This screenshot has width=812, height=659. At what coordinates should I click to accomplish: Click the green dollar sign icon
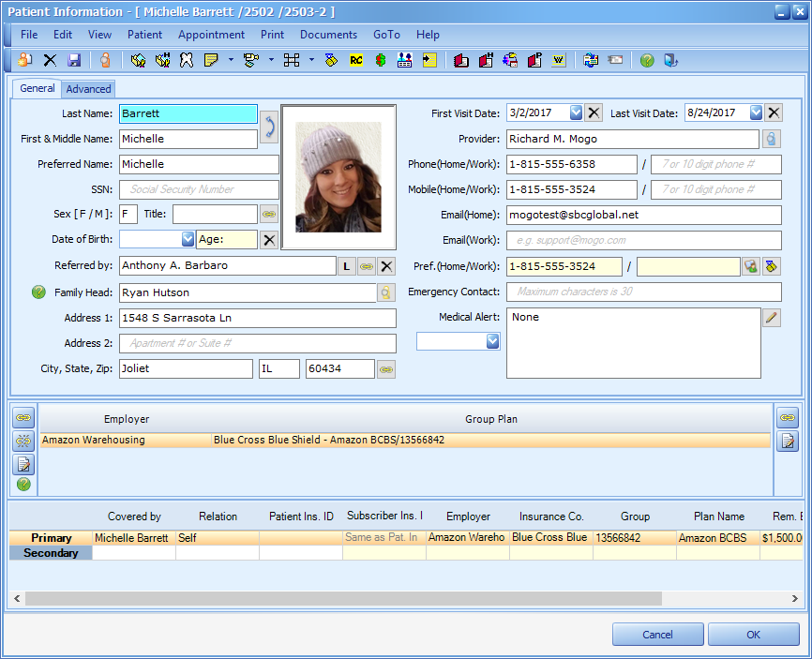tap(381, 61)
